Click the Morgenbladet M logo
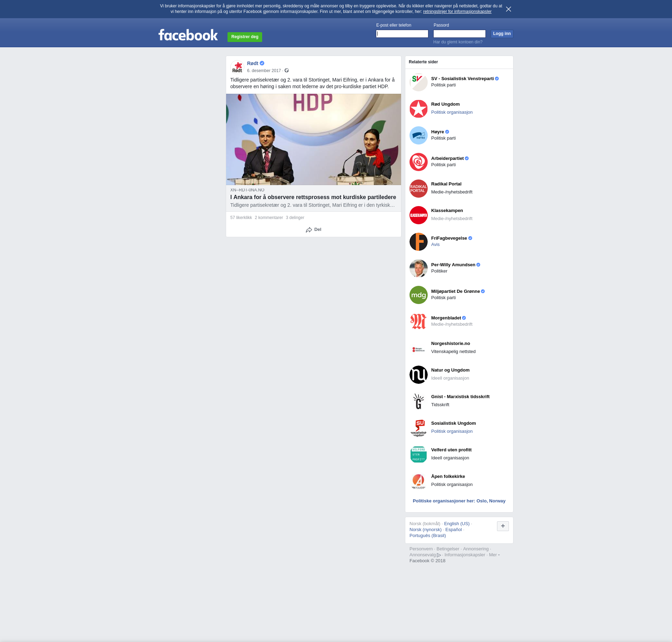 pos(419,322)
